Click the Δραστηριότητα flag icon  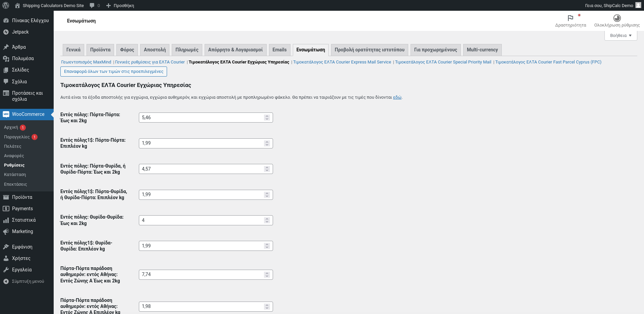click(x=571, y=18)
